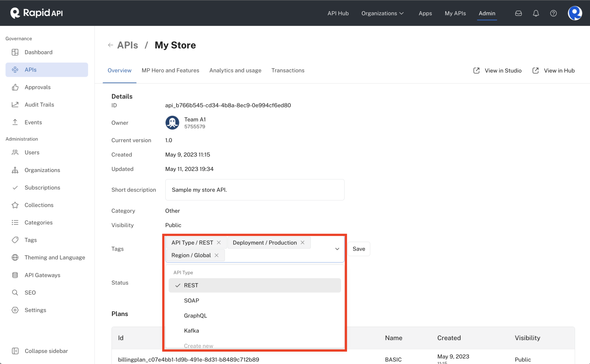Click the Dashboard grid icon
The image size is (590, 364).
pos(15,52)
